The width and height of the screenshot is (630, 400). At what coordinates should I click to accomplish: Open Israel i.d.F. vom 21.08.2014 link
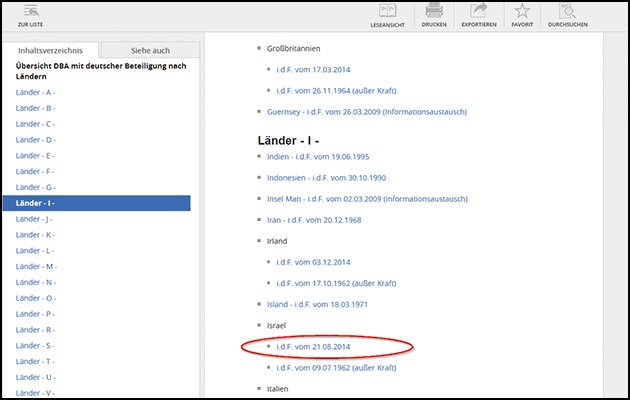click(x=313, y=347)
